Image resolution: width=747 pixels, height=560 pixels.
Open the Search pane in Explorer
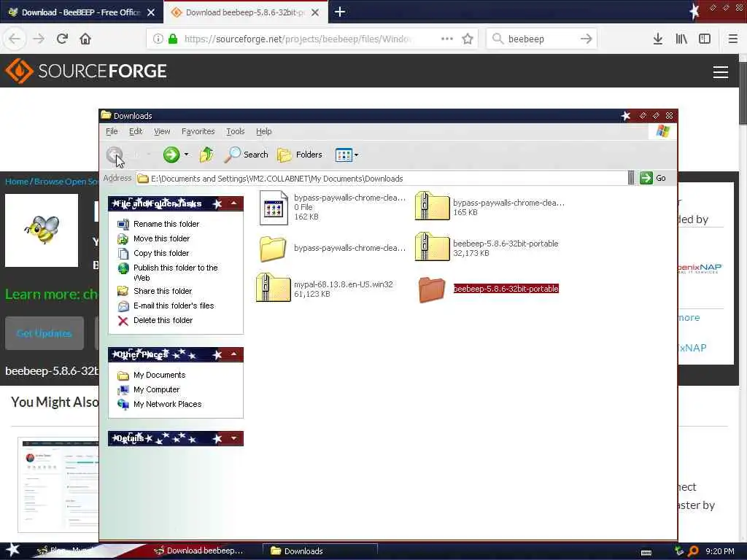click(x=246, y=155)
